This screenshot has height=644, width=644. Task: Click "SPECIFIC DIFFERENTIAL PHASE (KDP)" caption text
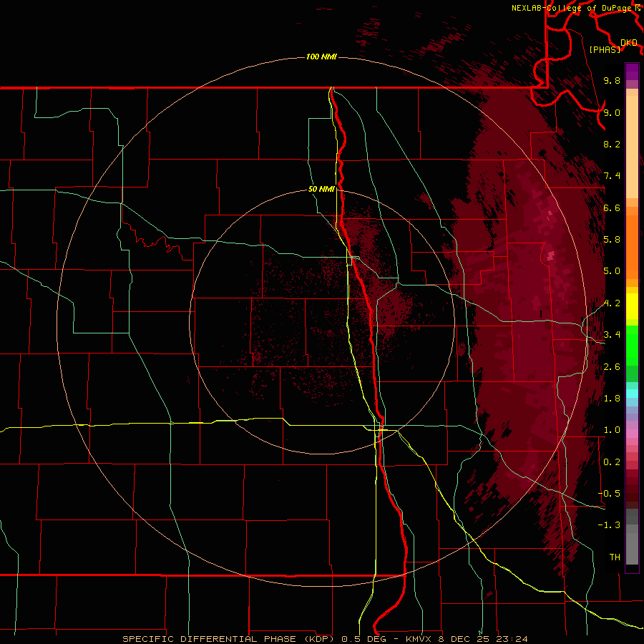[228, 639]
